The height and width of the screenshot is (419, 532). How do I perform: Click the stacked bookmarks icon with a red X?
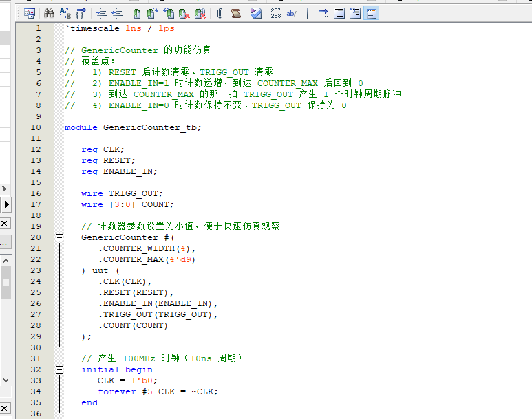coord(200,14)
